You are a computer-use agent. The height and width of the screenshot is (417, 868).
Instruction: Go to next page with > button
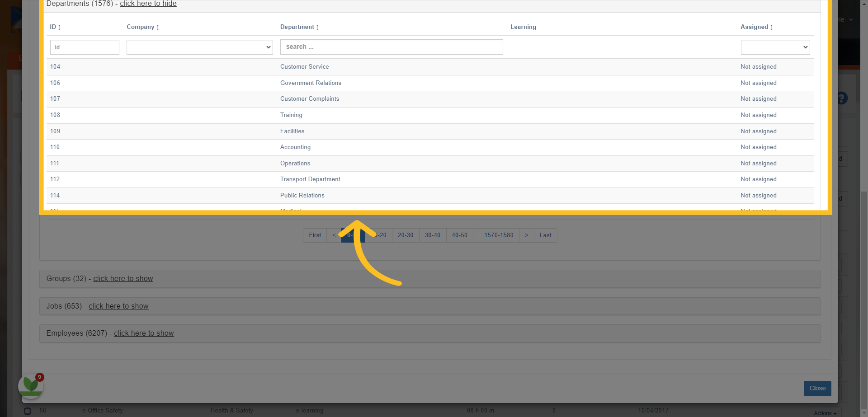tap(527, 235)
